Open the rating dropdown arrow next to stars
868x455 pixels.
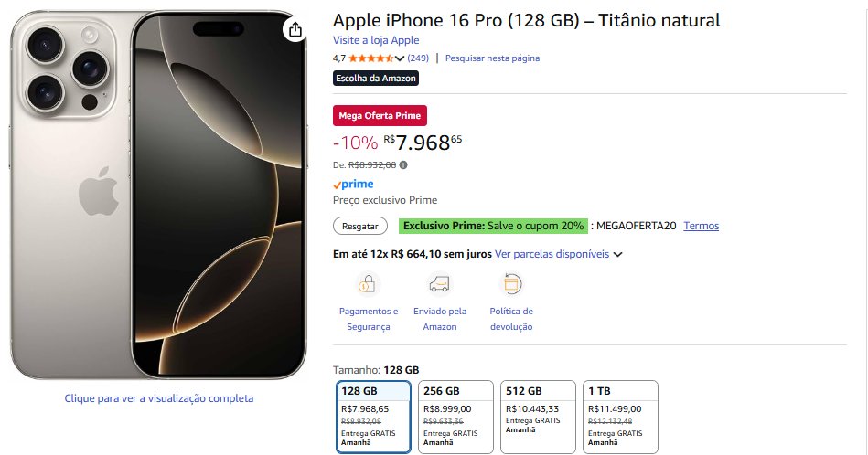pyautogui.click(x=400, y=58)
